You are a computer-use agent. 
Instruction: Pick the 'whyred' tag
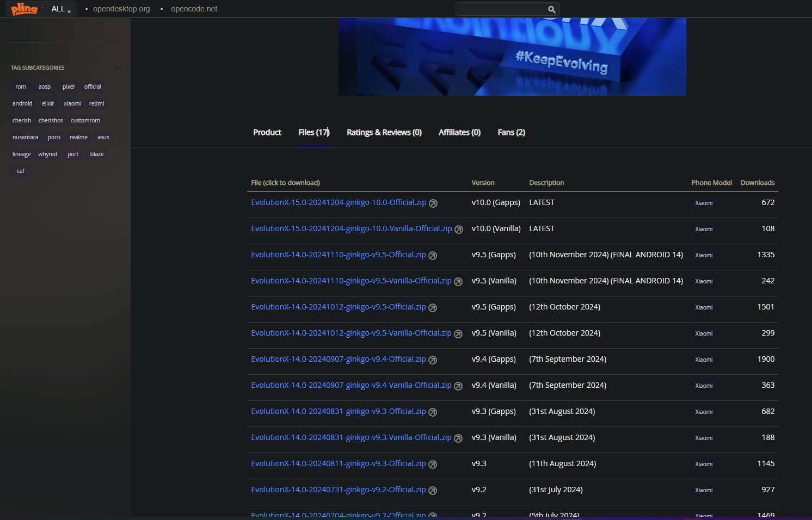[x=48, y=154]
